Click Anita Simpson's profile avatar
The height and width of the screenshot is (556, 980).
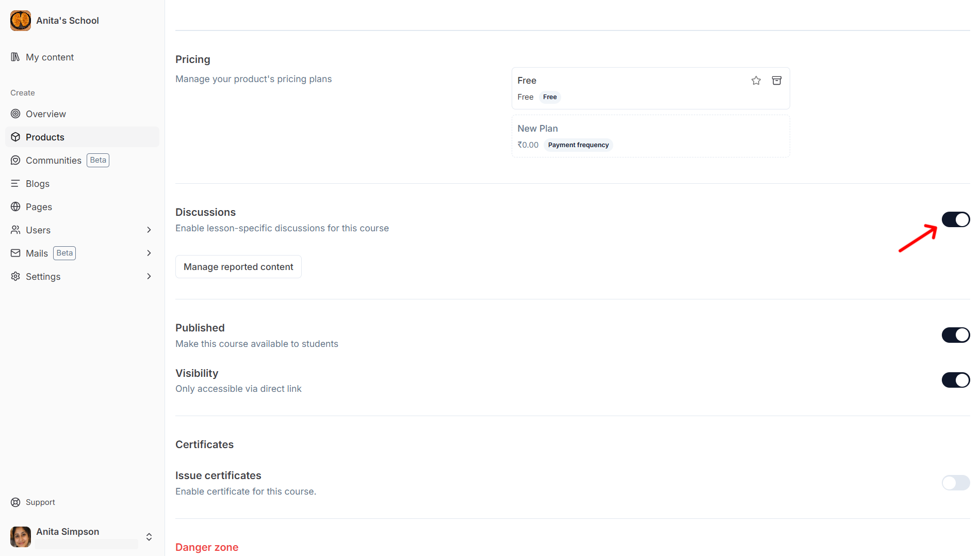pos(21,537)
